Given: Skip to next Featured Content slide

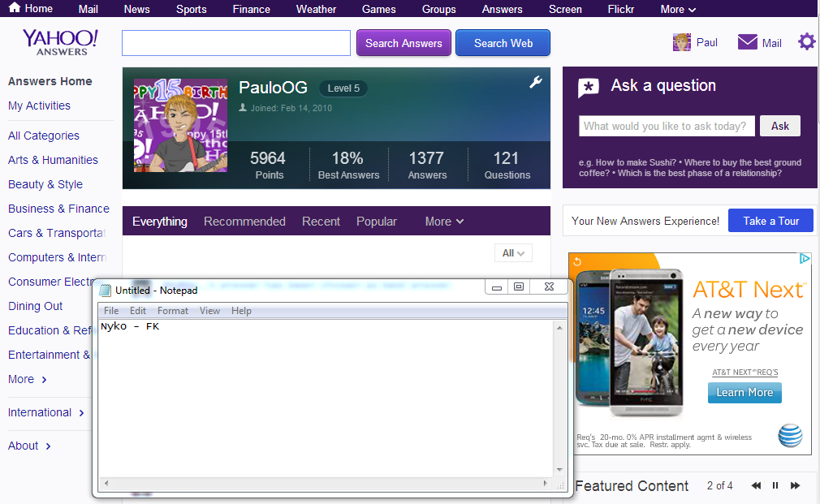Looking at the screenshot, I should (795, 485).
